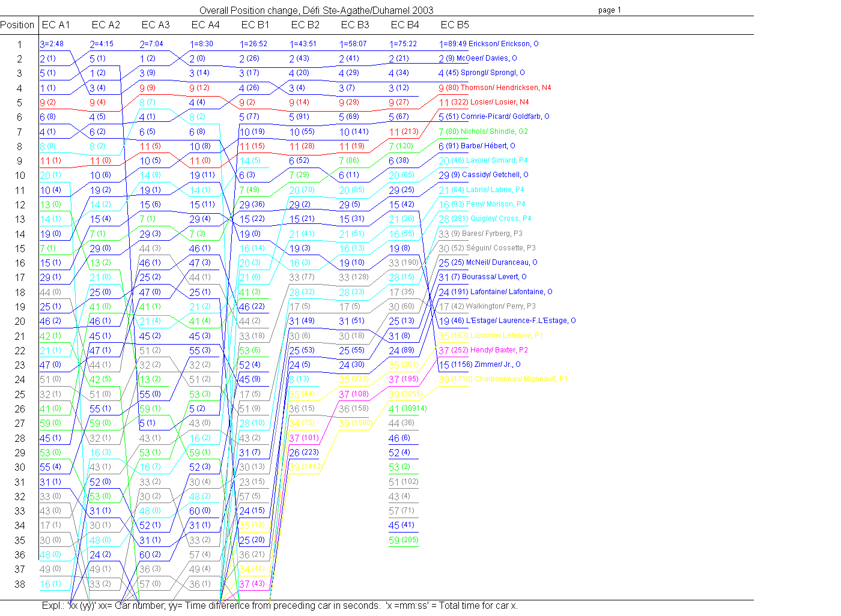Click the EC B1 column header
Screen dimensions: 841x616
pyautogui.click(x=255, y=25)
